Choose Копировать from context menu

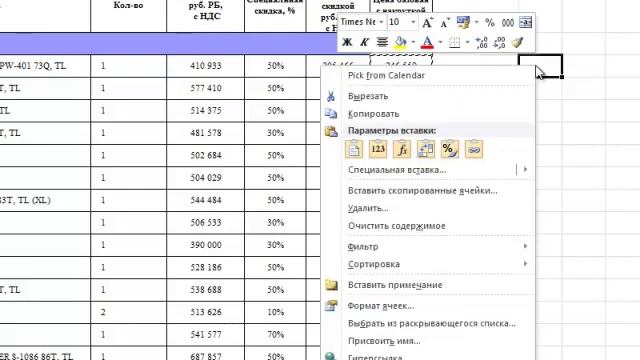373,114
